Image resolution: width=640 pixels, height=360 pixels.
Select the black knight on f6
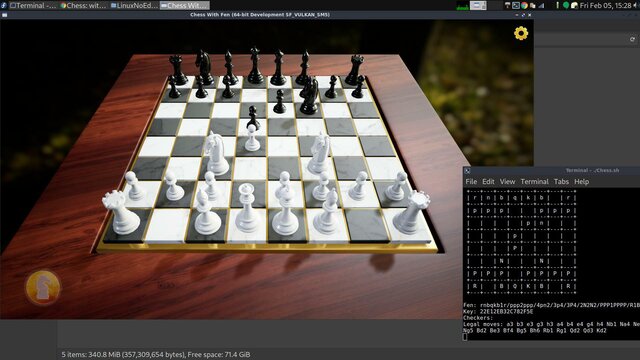click(309, 97)
